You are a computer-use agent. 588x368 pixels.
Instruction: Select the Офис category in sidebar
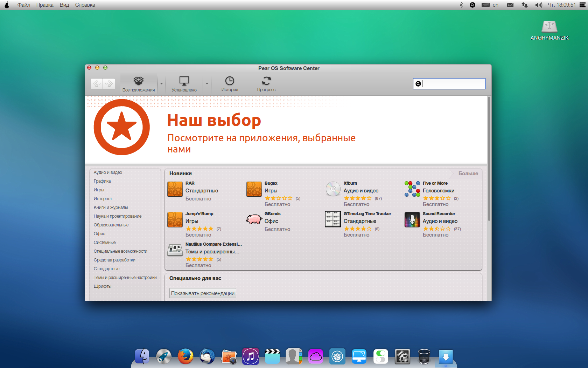click(x=99, y=234)
